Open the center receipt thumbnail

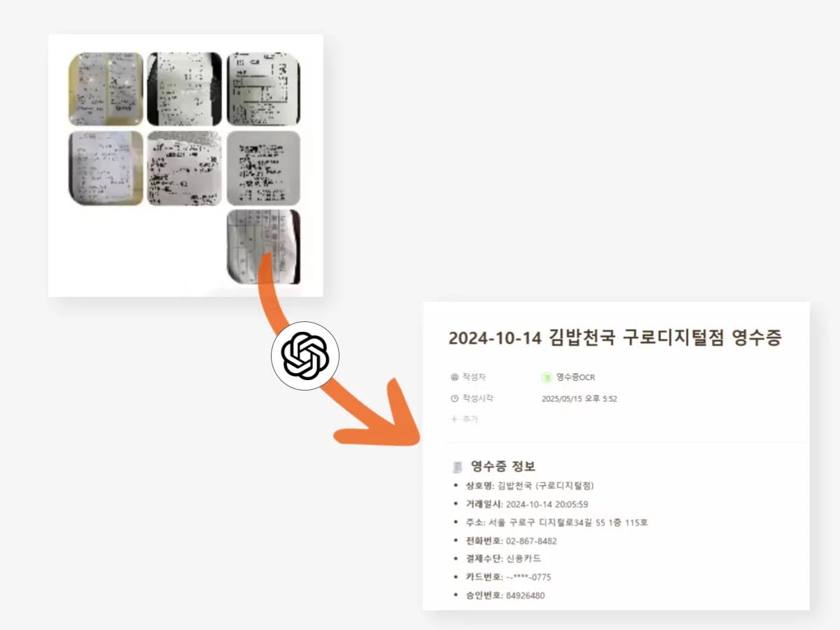(x=185, y=168)
